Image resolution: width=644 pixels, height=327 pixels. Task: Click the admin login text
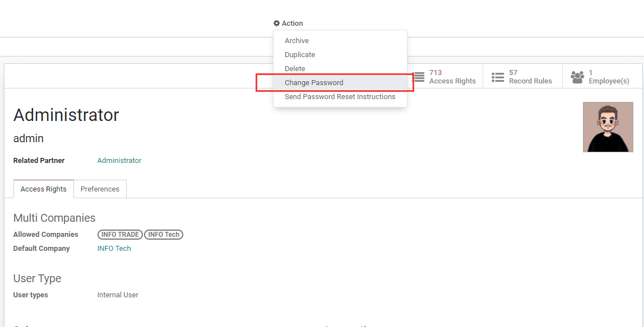tap(29, 138)
